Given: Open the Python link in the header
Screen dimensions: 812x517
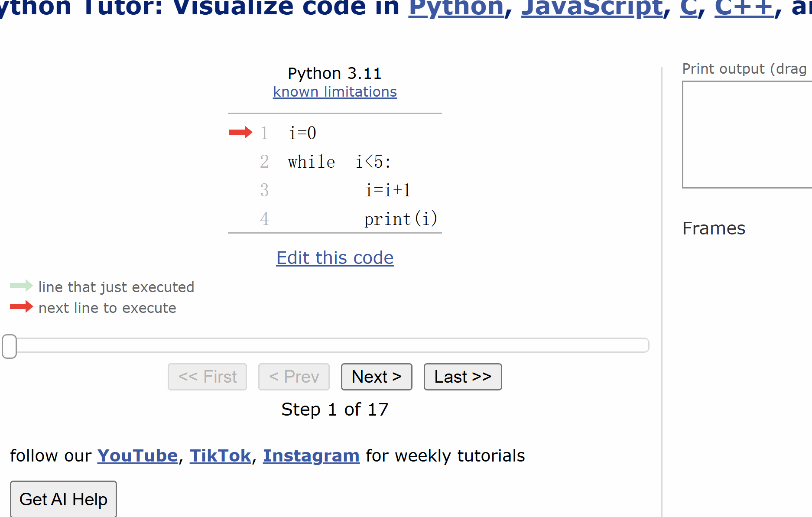Looking at the screenshot, I should [x=456, y=8].
